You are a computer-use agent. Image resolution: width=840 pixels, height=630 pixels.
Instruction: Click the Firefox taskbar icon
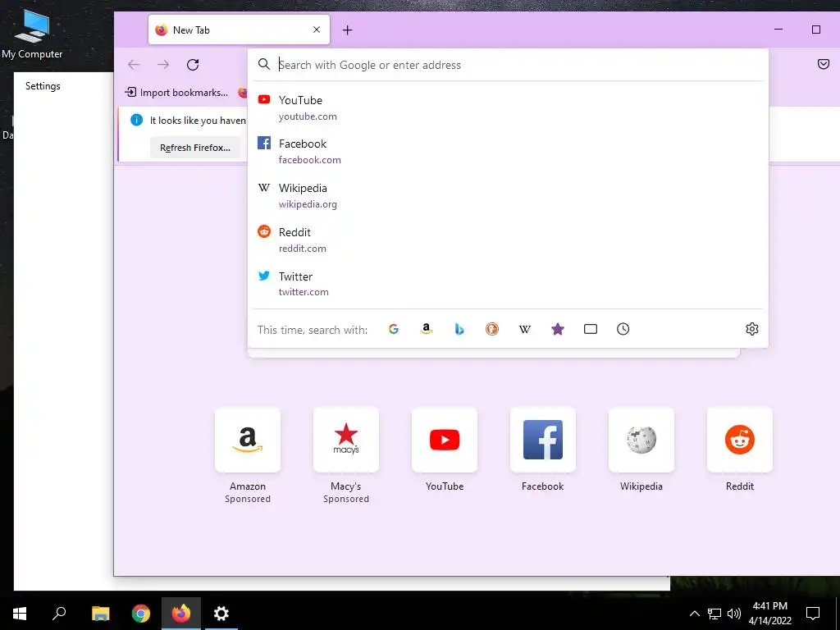point(181,614)
